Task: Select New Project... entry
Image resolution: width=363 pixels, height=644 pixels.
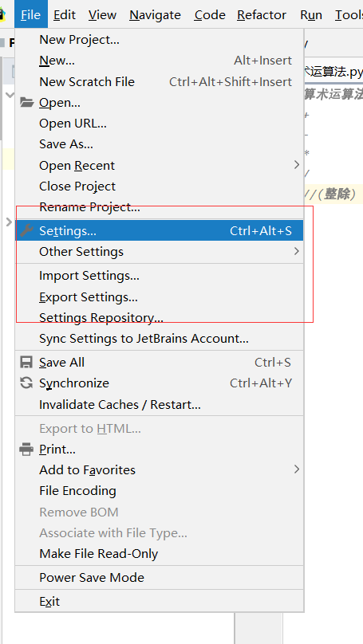Action: click(160, 40)
